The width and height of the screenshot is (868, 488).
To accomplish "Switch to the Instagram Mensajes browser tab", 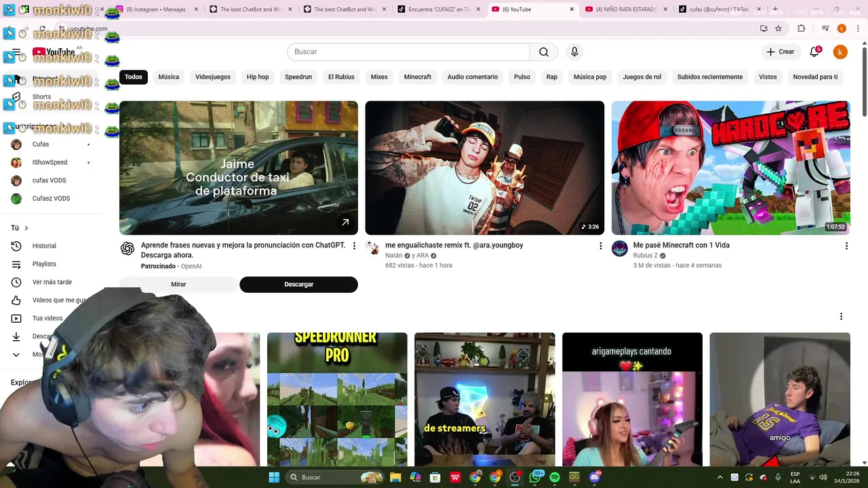I will [156, 9].
